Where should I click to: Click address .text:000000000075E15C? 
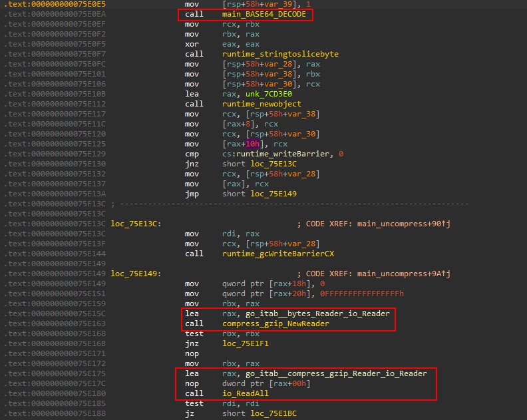(x=55, y=314)
